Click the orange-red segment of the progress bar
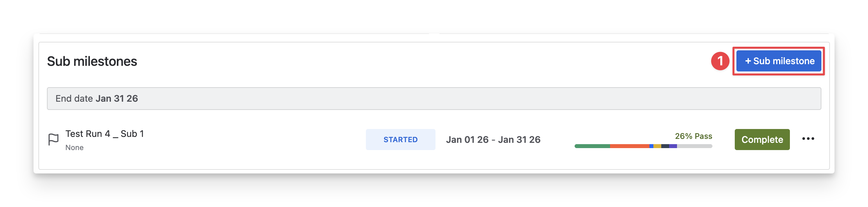The image size is (868, 207). pyautogui.click(x=629, y=146)
